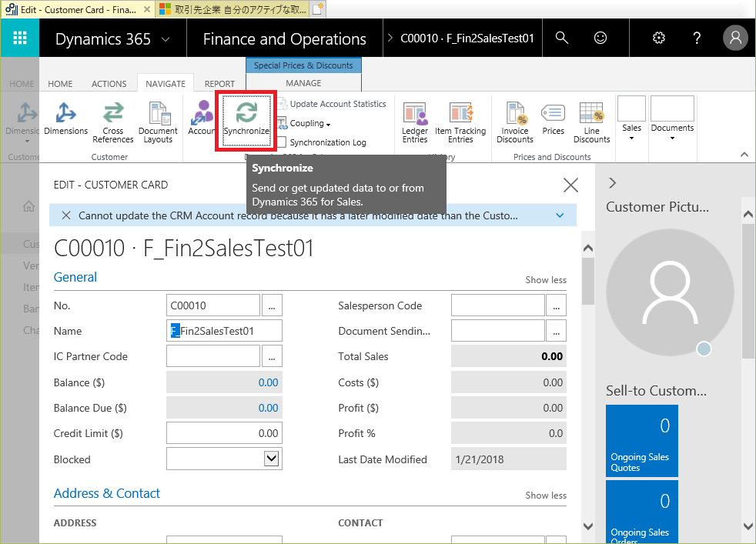
Task: Click the Home icon in navigation pane
Action: tap(29, 207)
